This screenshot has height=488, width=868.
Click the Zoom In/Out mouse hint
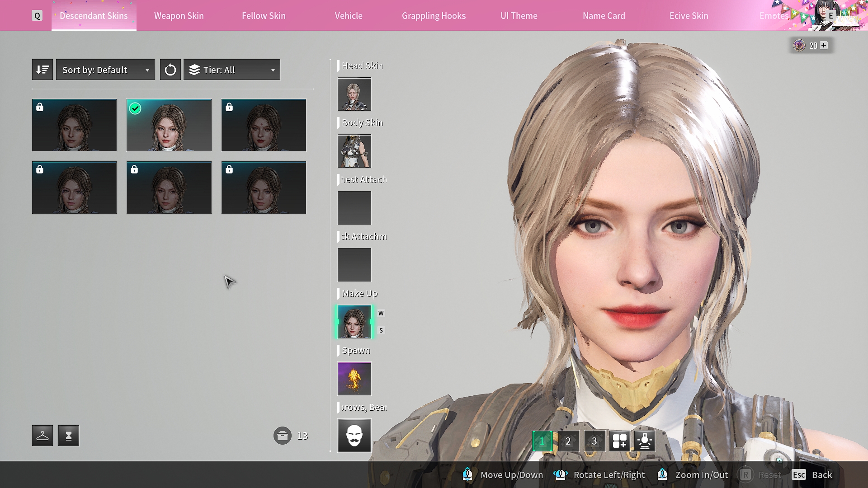[x=693, y=475]
